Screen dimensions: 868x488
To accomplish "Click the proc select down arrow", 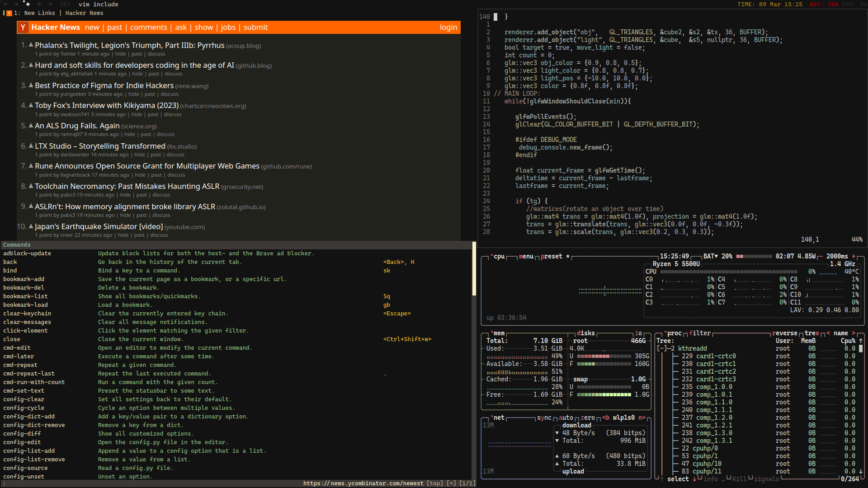I will coord(694,479).
